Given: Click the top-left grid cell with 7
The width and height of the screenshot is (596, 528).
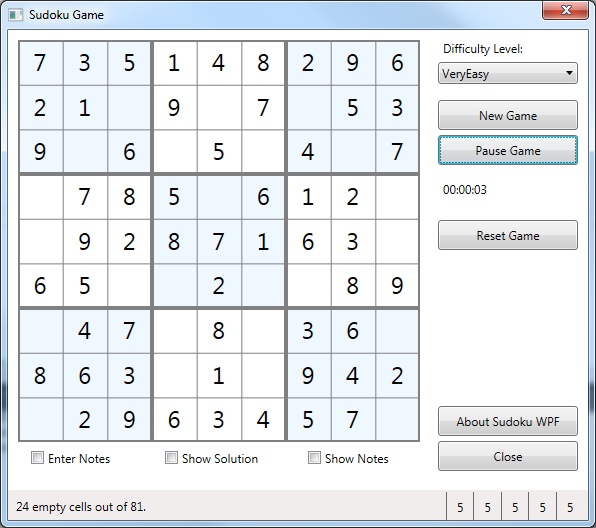Looking at the screenshot, I should (x=41, y=63).
